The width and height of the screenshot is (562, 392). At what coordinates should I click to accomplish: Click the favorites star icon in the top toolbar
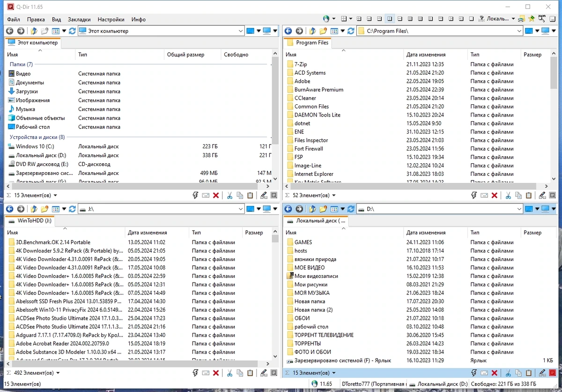532,19
